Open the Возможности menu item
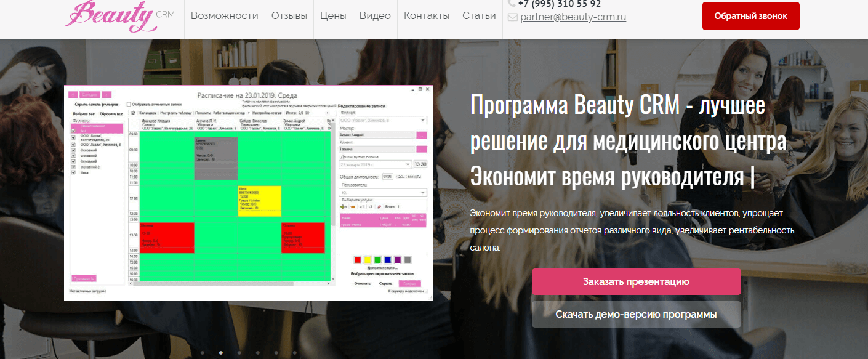Viewport: 868px width, 359px height. 224,16
